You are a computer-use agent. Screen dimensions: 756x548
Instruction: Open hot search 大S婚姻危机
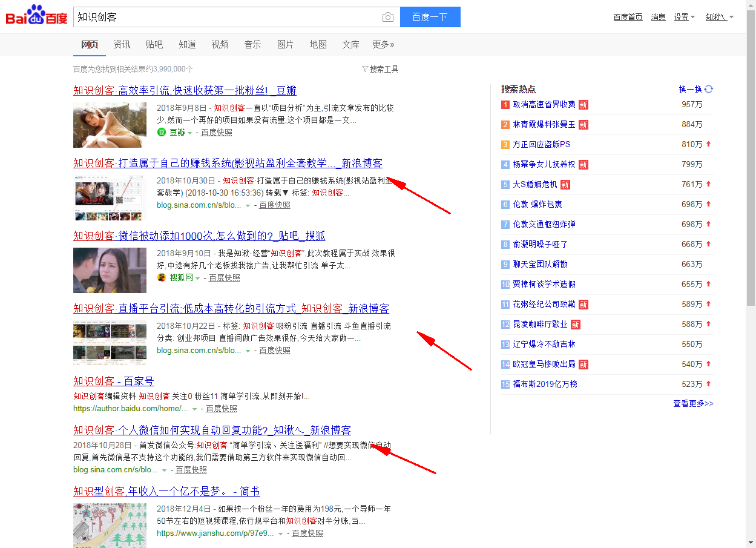coord(535,185)
